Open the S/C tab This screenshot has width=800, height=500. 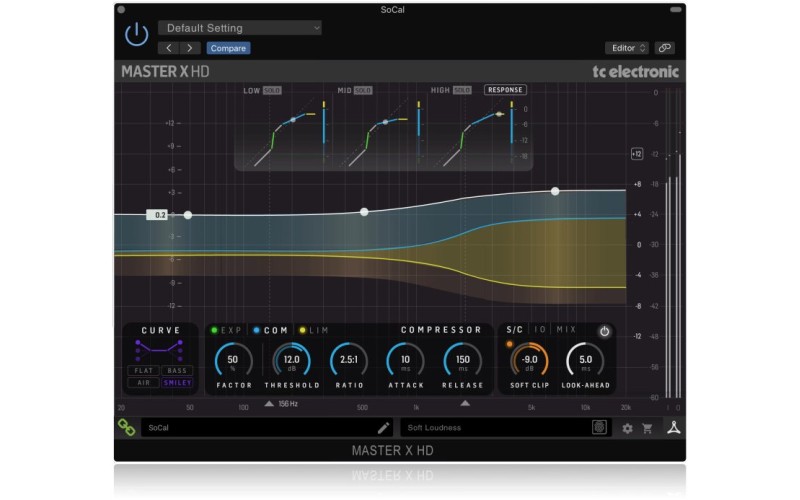(x=514, y=330)
